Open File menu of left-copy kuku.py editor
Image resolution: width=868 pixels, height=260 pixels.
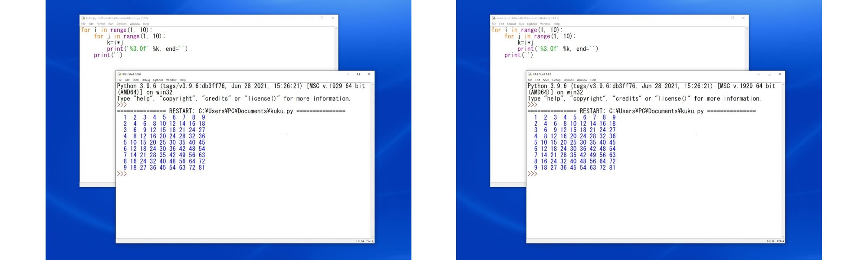coord(83,24)
